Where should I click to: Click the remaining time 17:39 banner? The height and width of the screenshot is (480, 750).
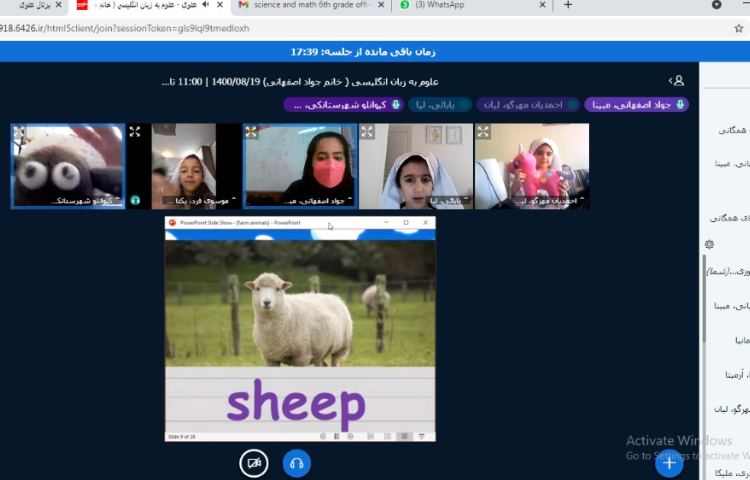363,52
